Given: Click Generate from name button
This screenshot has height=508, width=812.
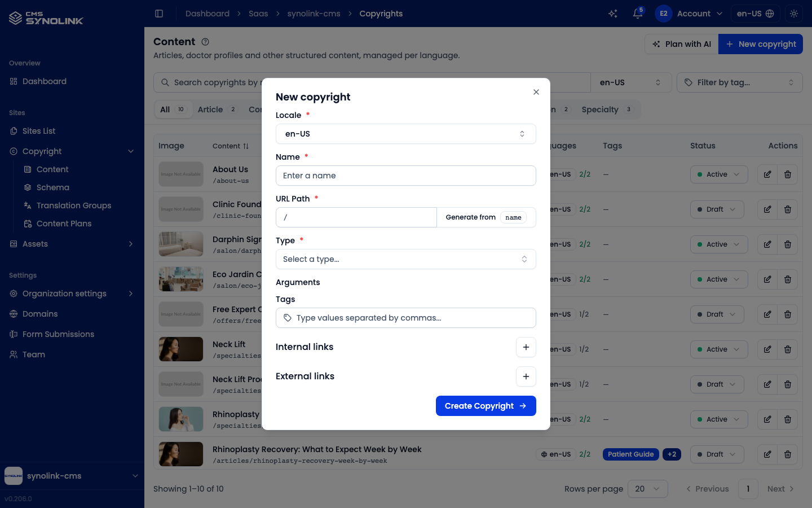Looking at the screenshot, I should (x=486, y=217).
